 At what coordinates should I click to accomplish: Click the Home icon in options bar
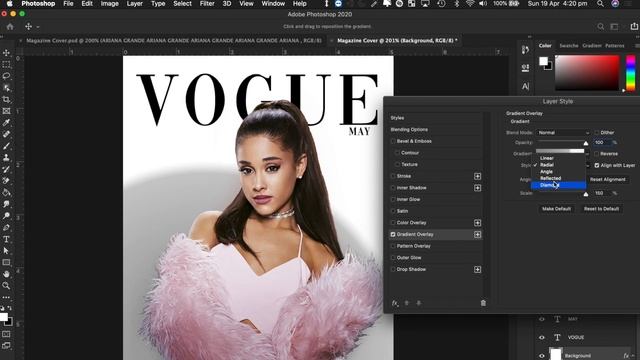(x=10, y=27)
